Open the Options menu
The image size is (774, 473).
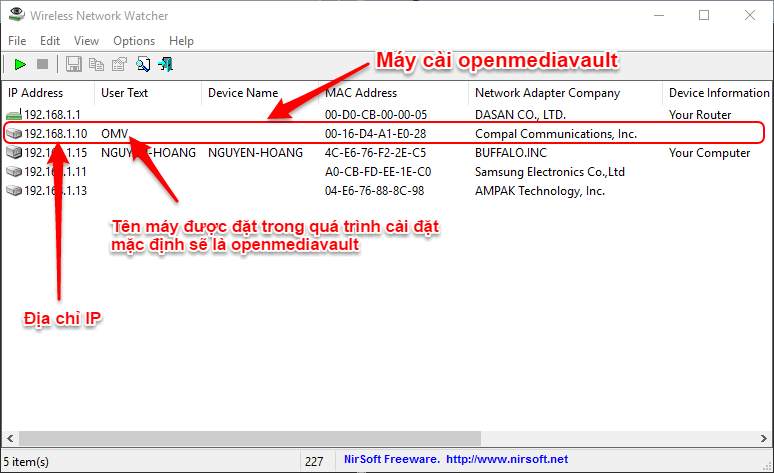pyautogui.click(x=134, y=41)
